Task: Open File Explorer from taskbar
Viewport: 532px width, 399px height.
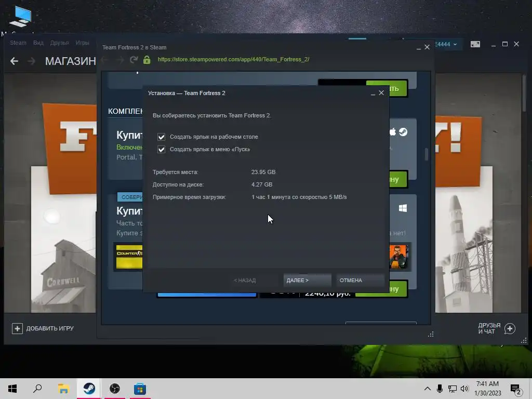Action: click(63, 389)
